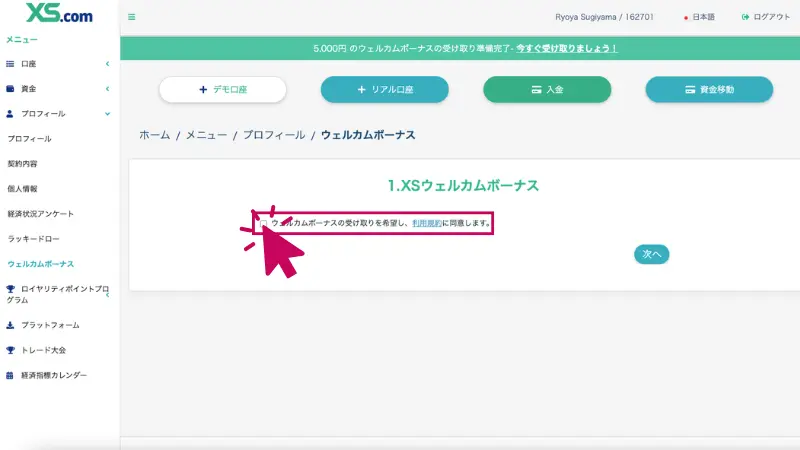800x450 pixels.
Task: Click the red dot language flag icon
Action: [686, 18]
